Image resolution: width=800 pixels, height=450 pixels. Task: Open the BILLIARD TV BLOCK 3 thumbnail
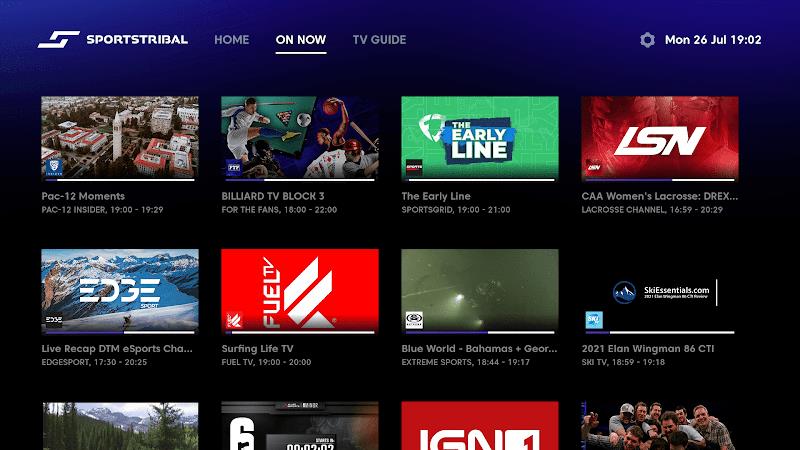coord(300,137)
